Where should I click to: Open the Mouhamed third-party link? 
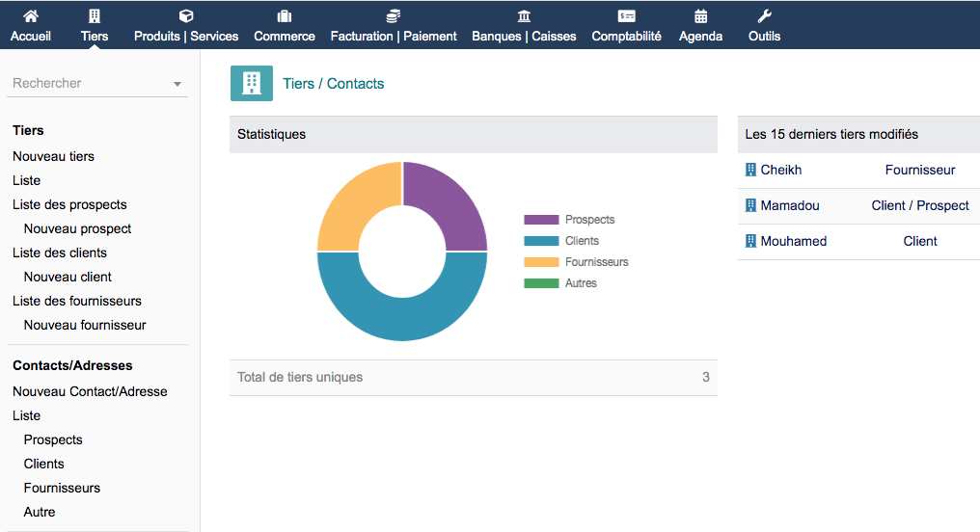point(794,241)
